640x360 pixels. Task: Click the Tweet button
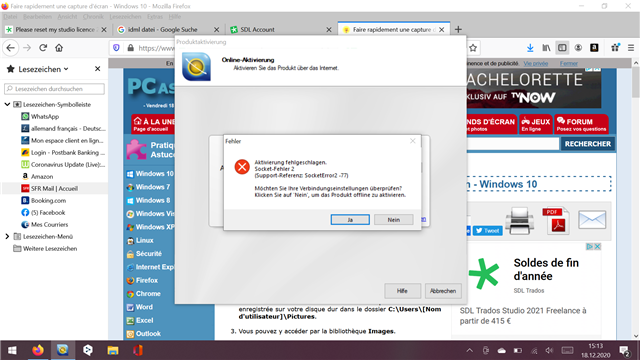point(487,231)
